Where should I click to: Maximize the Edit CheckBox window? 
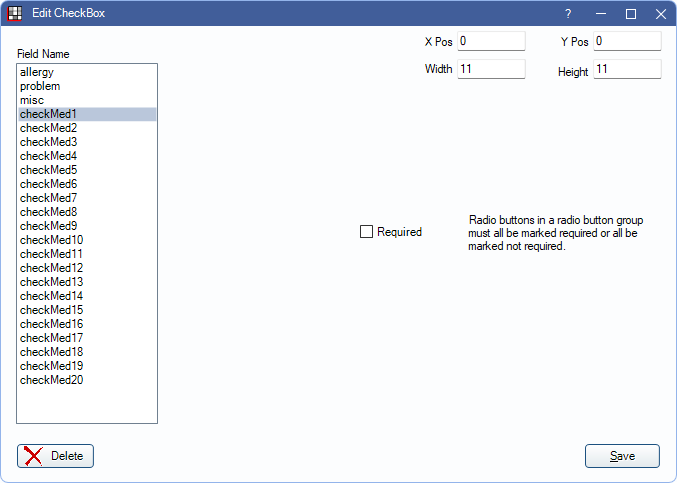[x=631, y=14]
